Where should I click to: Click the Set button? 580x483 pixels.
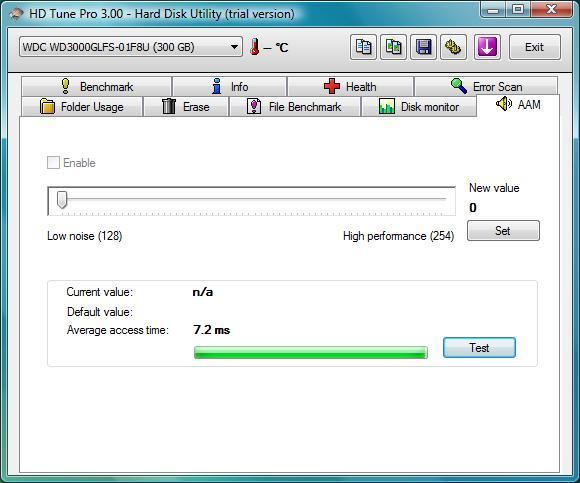pos(503,231)
